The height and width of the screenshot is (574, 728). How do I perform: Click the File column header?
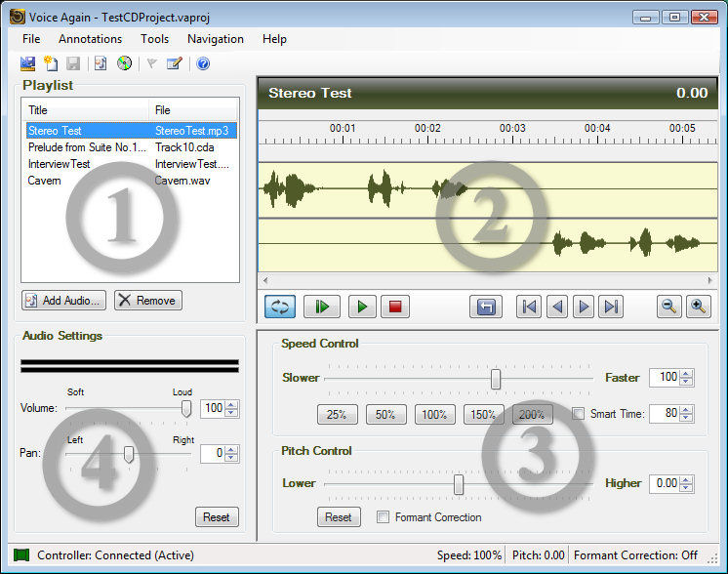[x=192, y=110]
